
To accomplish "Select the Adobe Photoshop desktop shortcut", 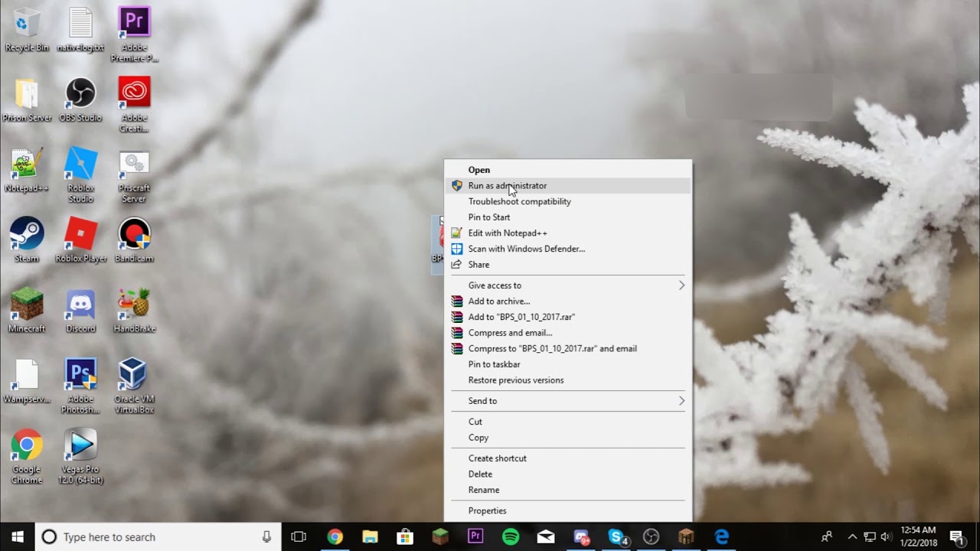I will tap(80, 386).
